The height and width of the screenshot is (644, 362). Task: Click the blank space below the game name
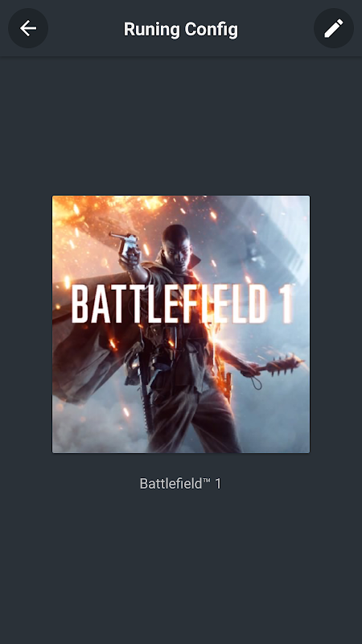[181, 567]
